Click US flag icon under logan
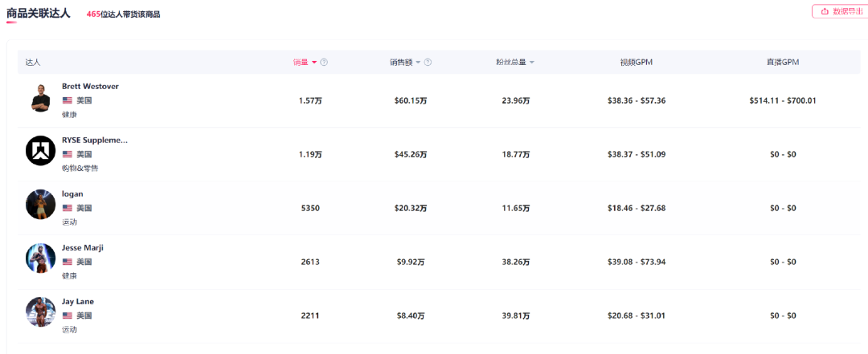The height and width of the screenshot is (354, 868). (x=68, y=208)
